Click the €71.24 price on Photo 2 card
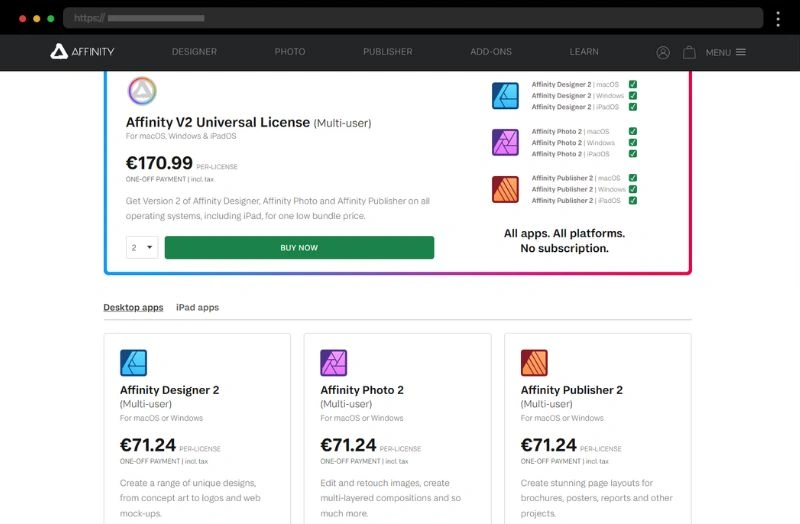 coord(348,445)
